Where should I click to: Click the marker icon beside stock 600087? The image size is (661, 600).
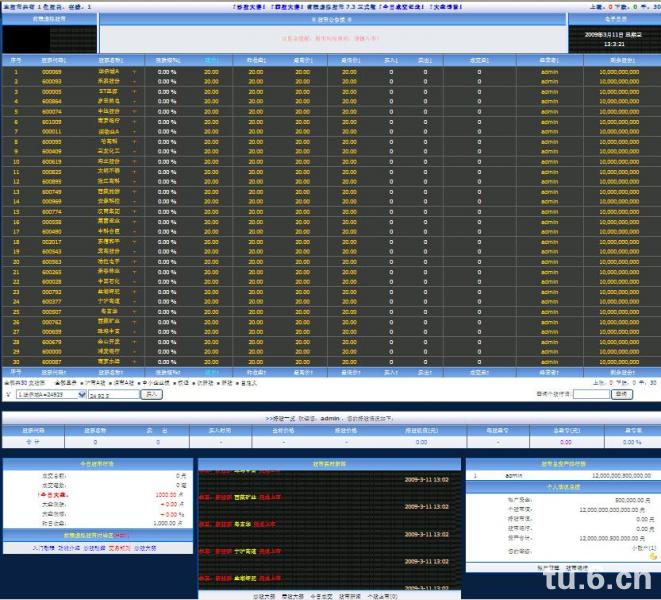(134, 362)
